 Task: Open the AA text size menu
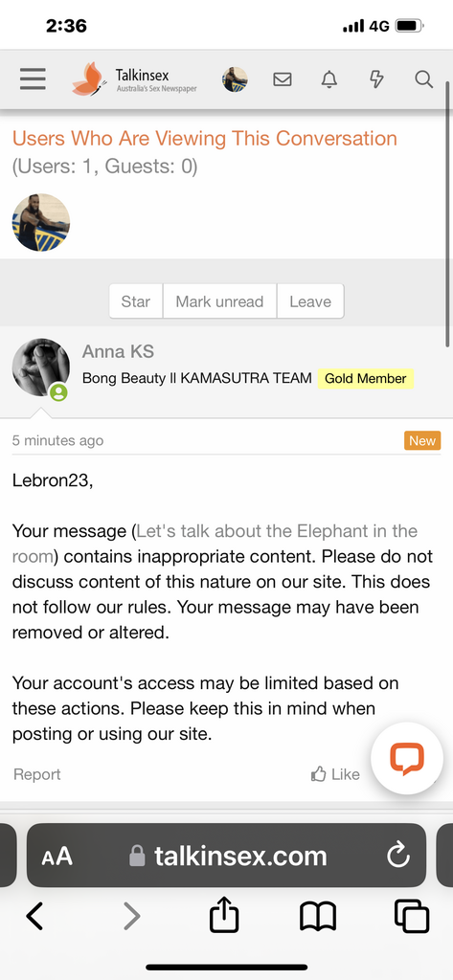pyautogui.click(x=57, y=857)
